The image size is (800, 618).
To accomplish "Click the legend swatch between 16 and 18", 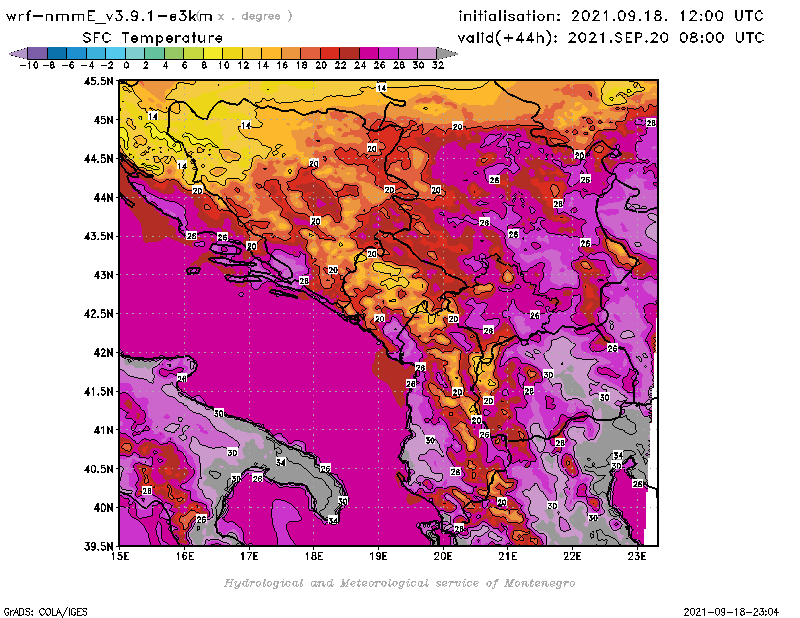I will click(291, 53).
